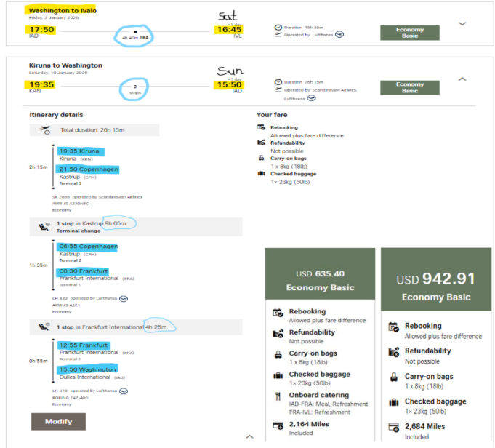Screen dimensions: 495x448
Task: Click the Total duration plane-clock icon
Action: point(47,129)
